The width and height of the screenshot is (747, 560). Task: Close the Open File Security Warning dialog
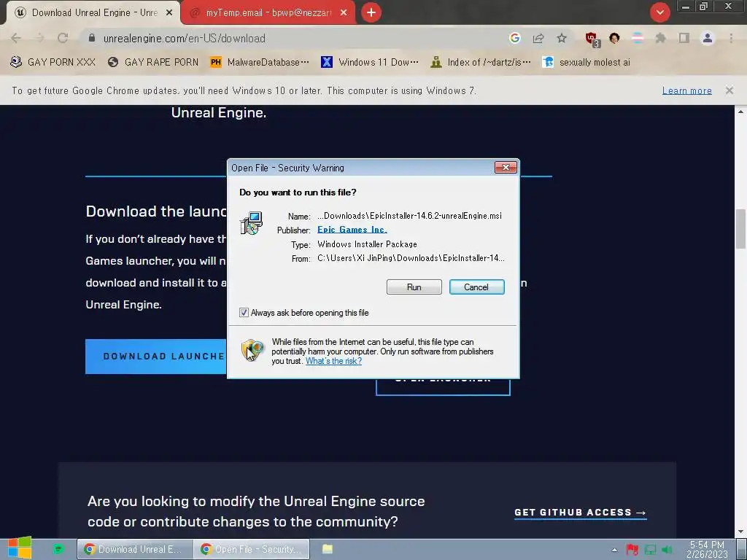click(506, 167)
